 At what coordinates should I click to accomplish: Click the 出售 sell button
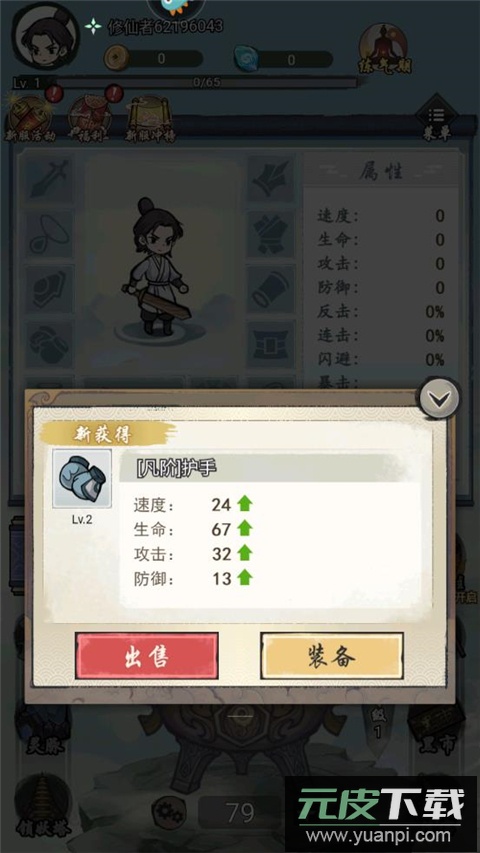147,656
